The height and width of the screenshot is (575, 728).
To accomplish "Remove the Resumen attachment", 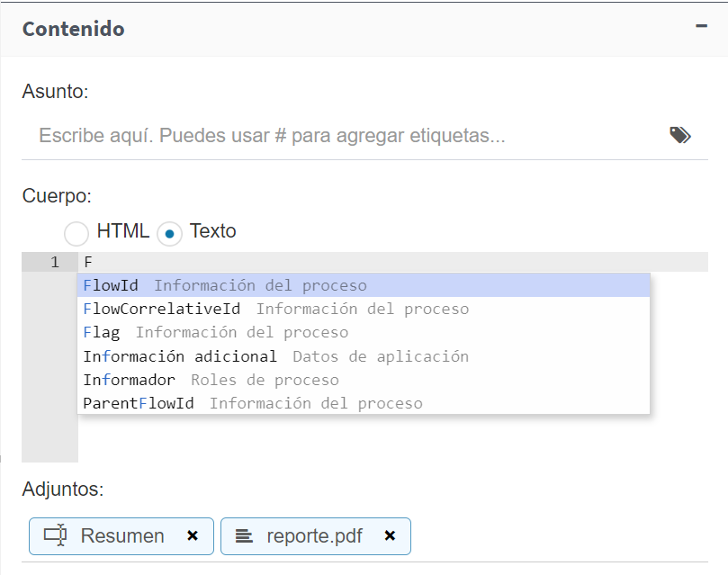I will click(193, 536).
